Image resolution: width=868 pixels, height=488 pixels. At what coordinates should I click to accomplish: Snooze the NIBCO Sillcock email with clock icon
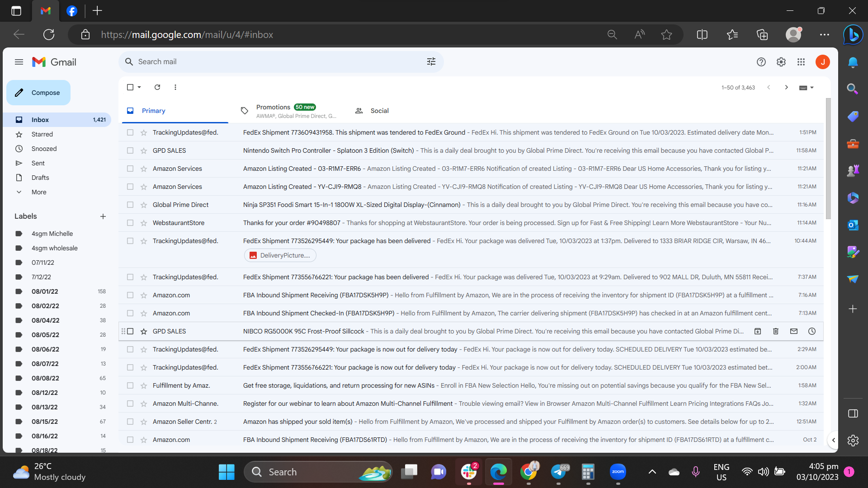812,331
